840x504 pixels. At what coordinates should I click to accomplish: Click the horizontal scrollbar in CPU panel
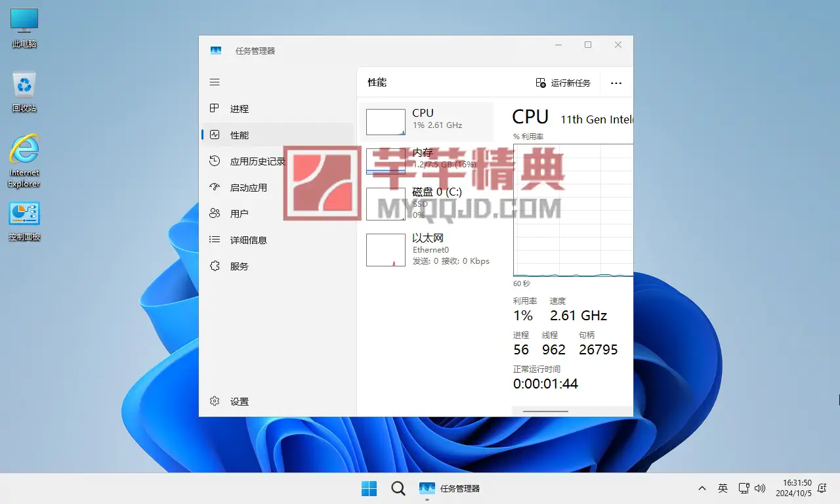click(545, 411)
